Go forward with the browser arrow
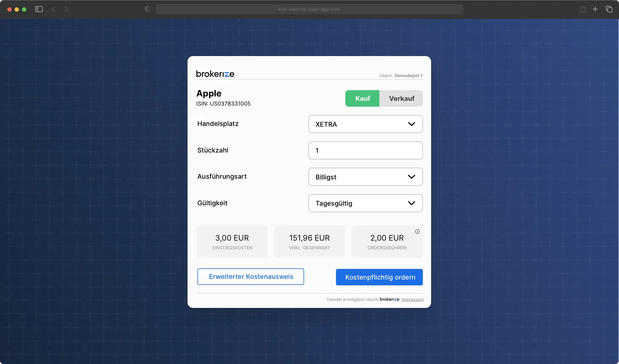Viewport: 619px width, 364px height. [66, 9]
